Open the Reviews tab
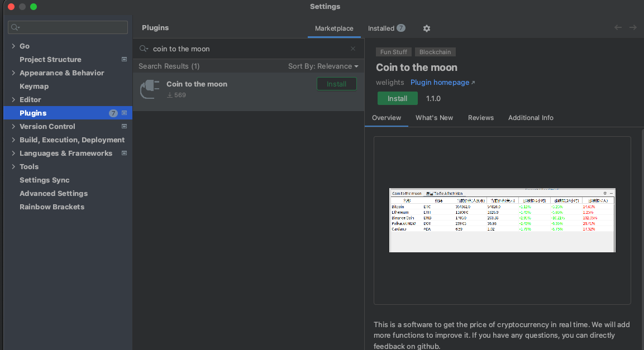 [x=480, y=118]
